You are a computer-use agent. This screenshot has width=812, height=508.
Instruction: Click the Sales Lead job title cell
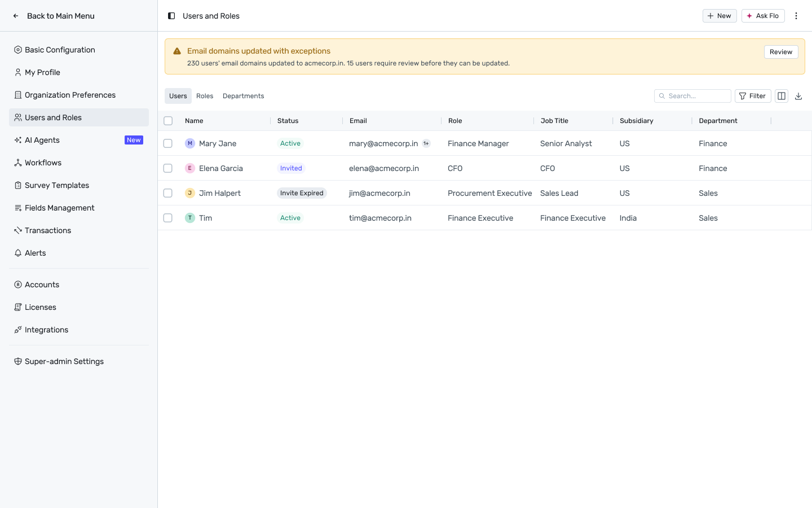click(559, 193)
